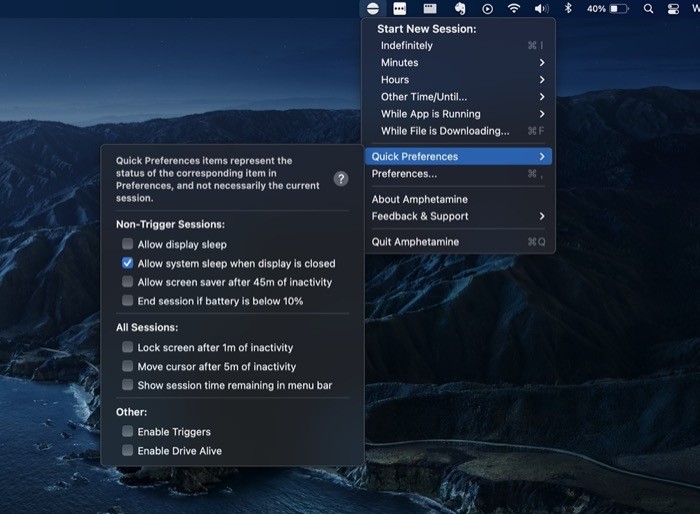Open the Bluetooth status icon
The image size is (700, 514).
(x=568, y=8)
